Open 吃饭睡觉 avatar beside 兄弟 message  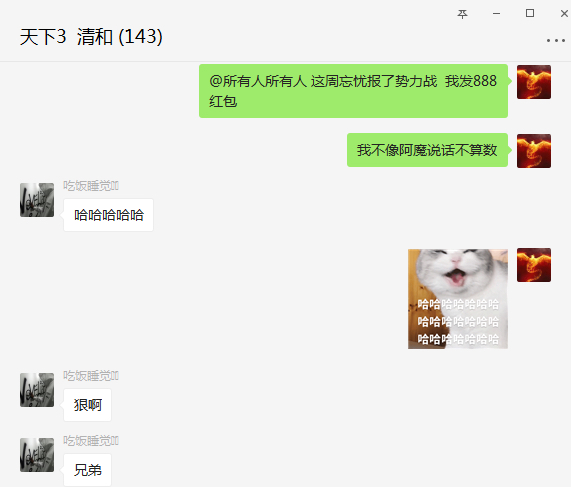pos(37,455)
